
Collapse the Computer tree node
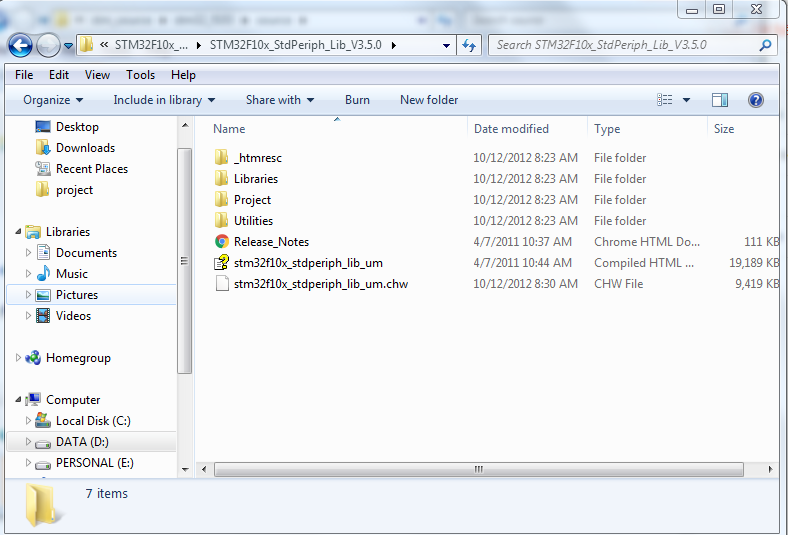(x=18, y=400)
